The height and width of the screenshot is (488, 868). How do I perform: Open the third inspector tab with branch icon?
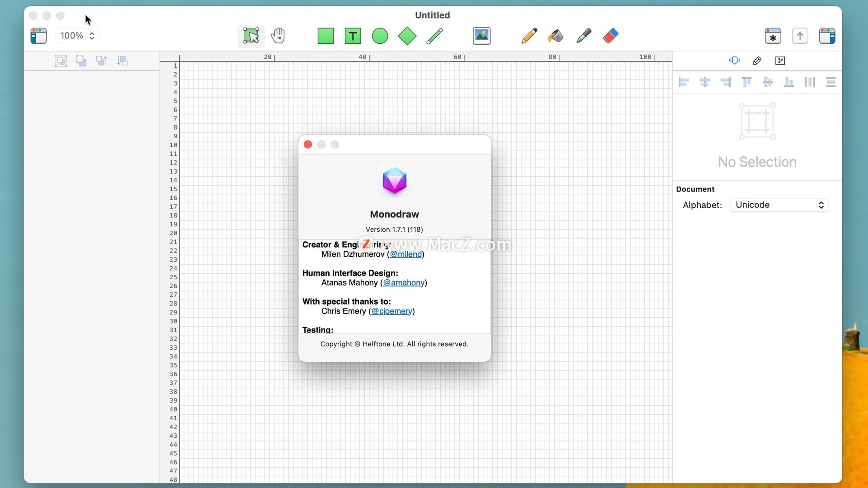780,61
